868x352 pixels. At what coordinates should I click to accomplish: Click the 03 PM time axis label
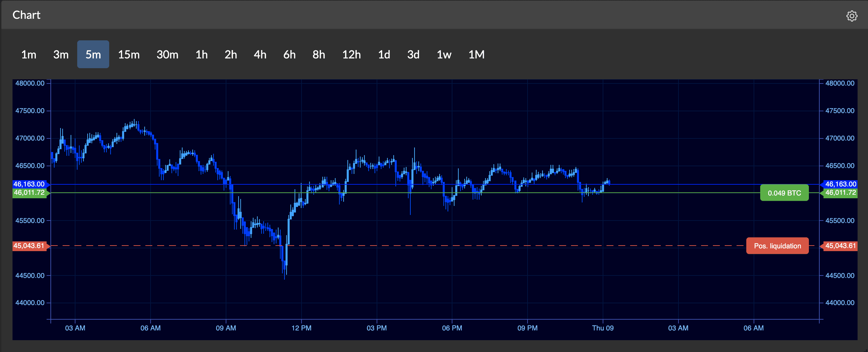[377, 328]
